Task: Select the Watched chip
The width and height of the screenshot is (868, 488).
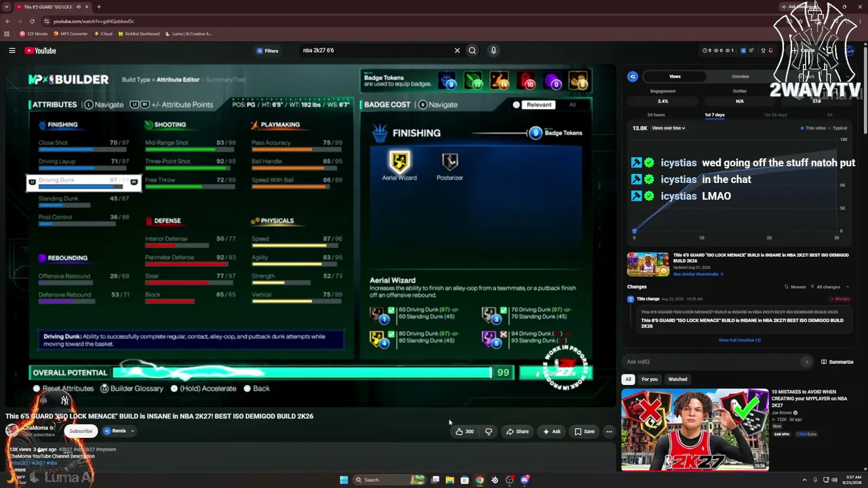Action: [677, 380]
